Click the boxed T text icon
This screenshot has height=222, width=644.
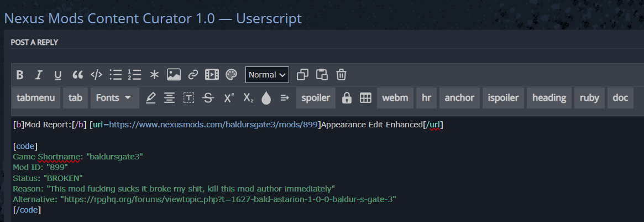point(189,98)
